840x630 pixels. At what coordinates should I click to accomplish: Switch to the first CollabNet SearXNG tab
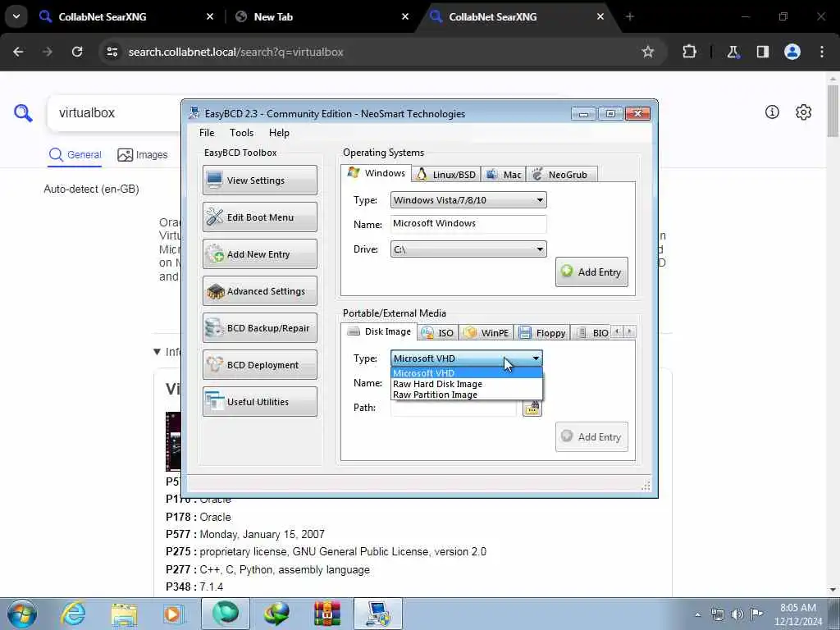click(x=126, y=16)
